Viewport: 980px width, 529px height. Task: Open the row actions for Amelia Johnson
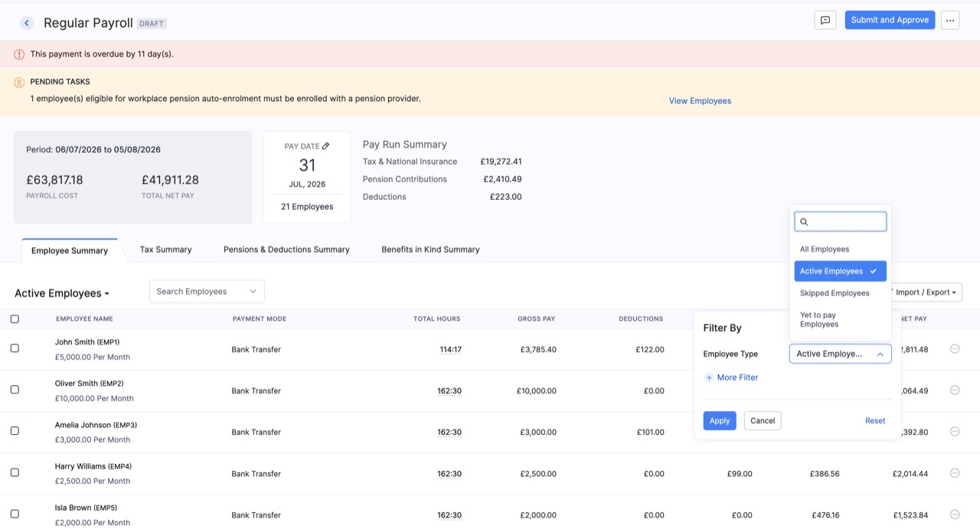(x=955, y=431)
